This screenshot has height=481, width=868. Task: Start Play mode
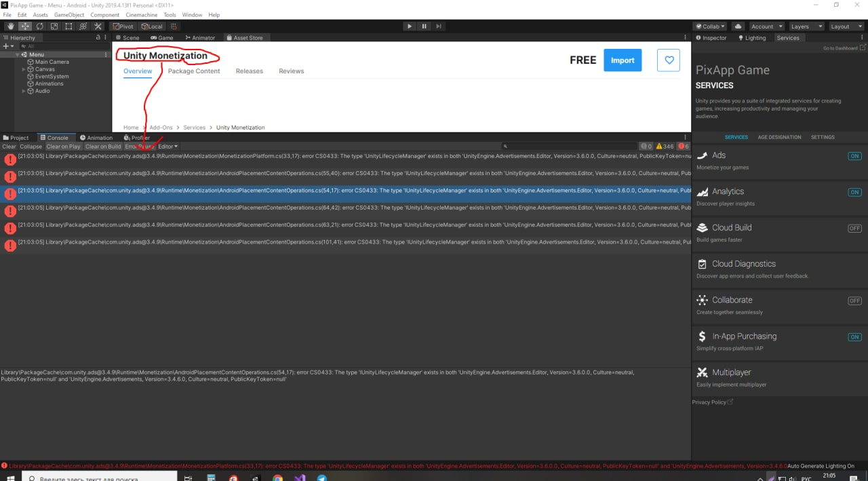[x=410, y=26]
